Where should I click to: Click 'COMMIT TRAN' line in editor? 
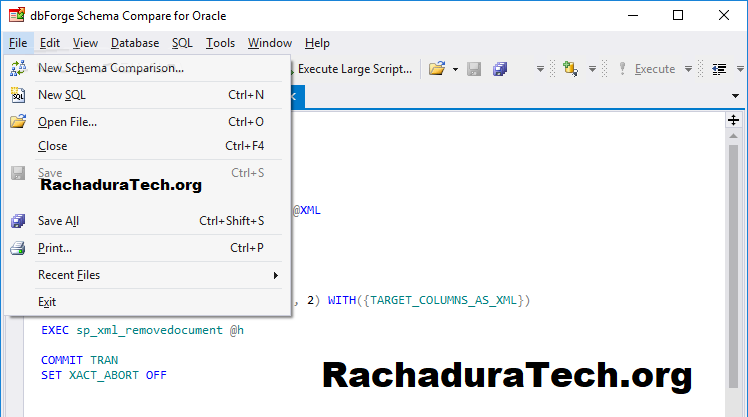[x=80, y=360]
